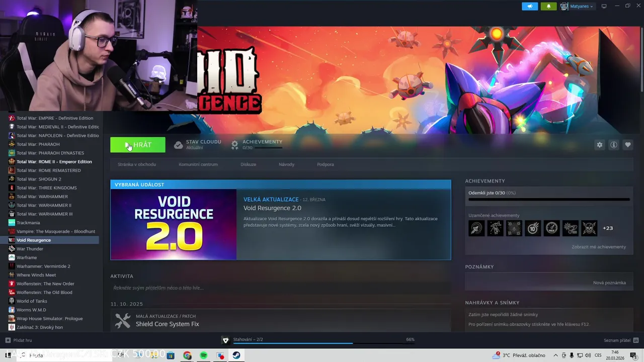Open the green notifications bell
644x362 pixels.
[x=548, y=6]
